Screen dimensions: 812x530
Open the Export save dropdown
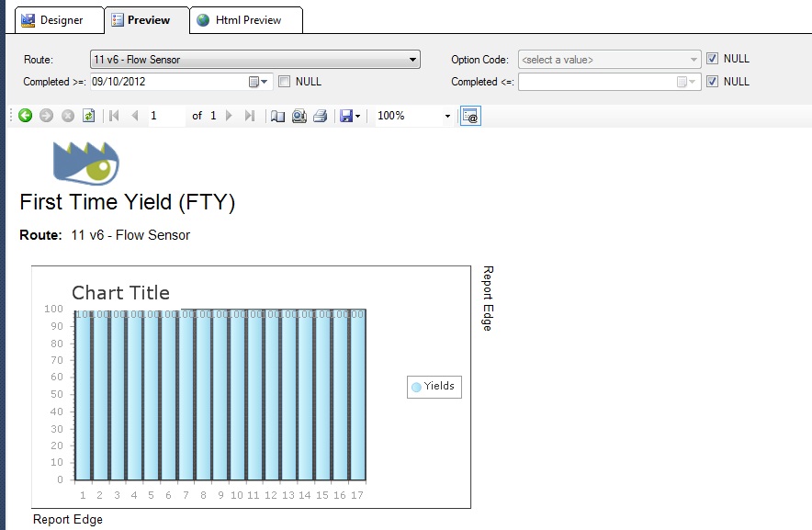point(350,116)
